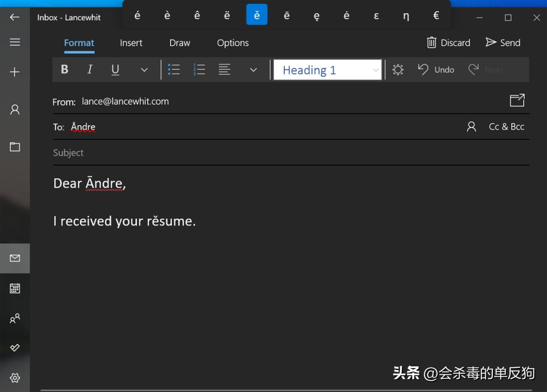Open message in new window icon
Viewport: 547px width, 392px height.
tap(517, 100)
